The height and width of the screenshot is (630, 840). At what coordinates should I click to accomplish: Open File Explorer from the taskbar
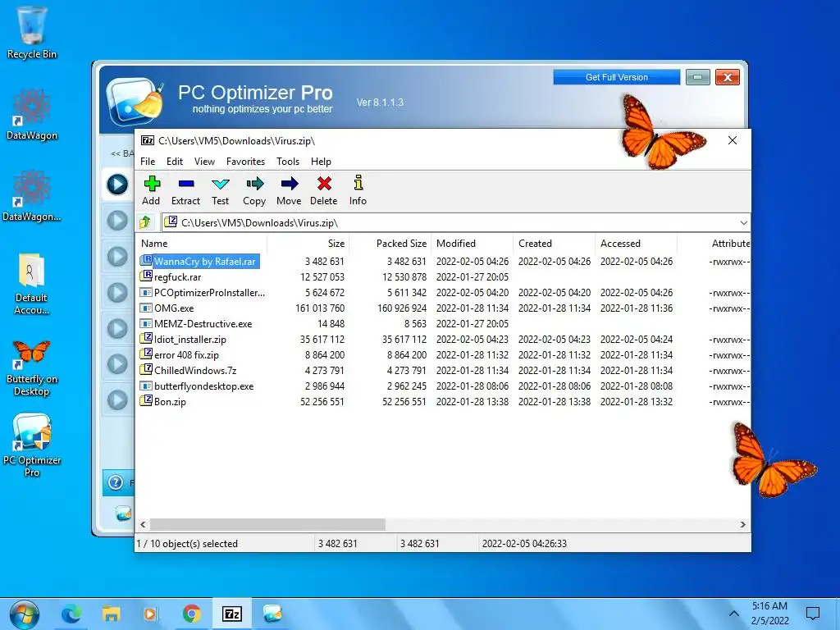[x=112, y=614]
